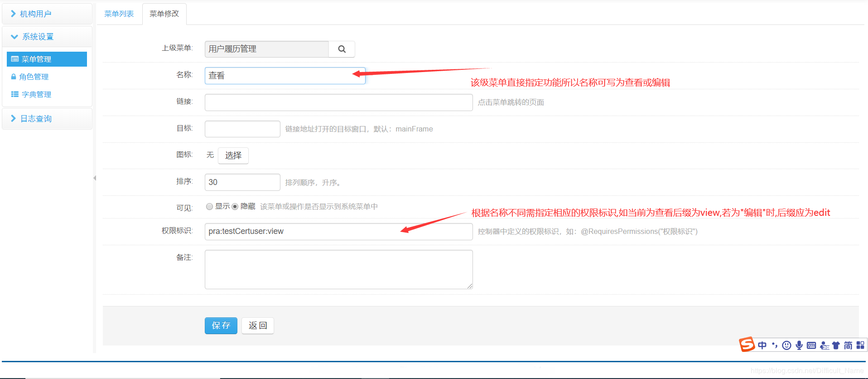
Task: Open the IME toolbox grid icon
Action: 860,345
